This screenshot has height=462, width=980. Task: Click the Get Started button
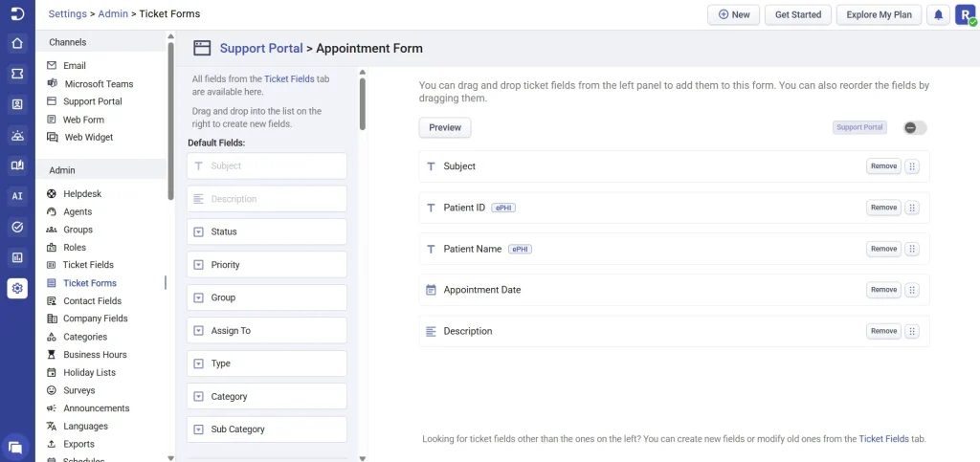[x=798, y=15]
